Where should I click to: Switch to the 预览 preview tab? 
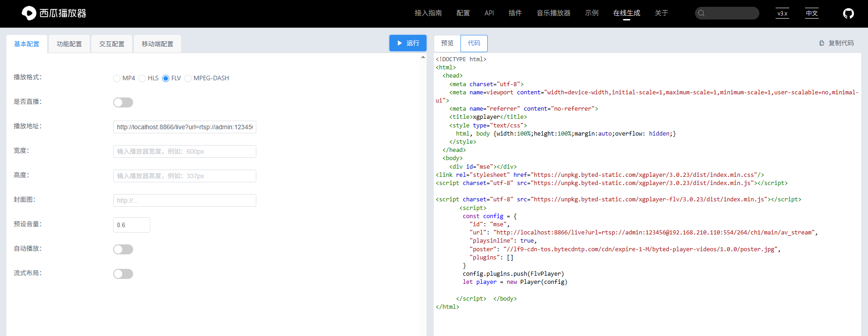click(x=447, y=43)
